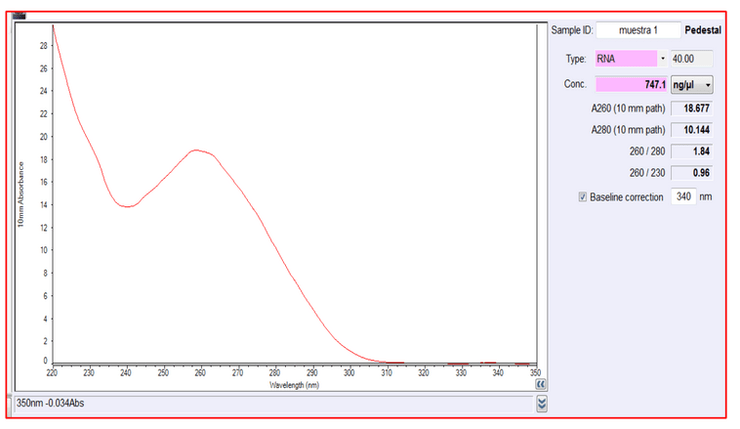The width and height of the screenshot is (740, 429).
Task: Click the curve trough near 240 nm
Action: 129,206
